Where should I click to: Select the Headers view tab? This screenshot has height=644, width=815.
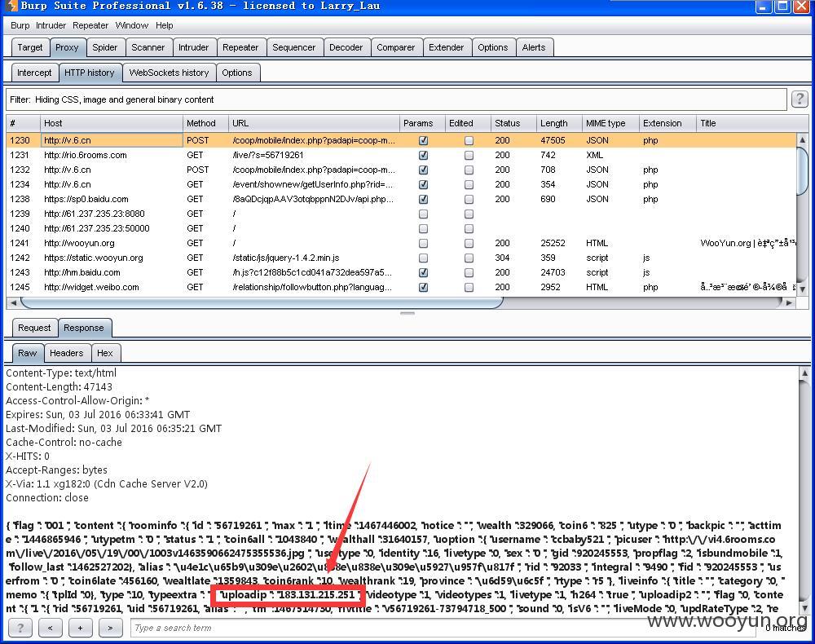[67, 353]
